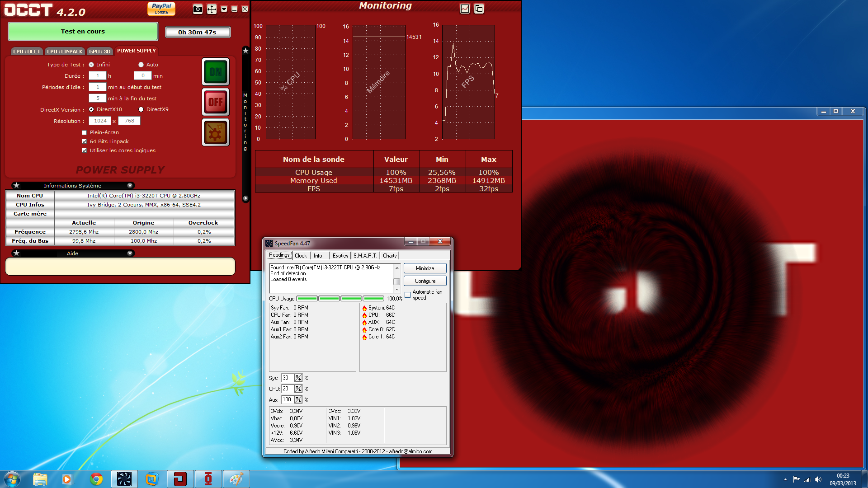
Task: Edit the Durée minutes field
Action: tap(143, 76)
